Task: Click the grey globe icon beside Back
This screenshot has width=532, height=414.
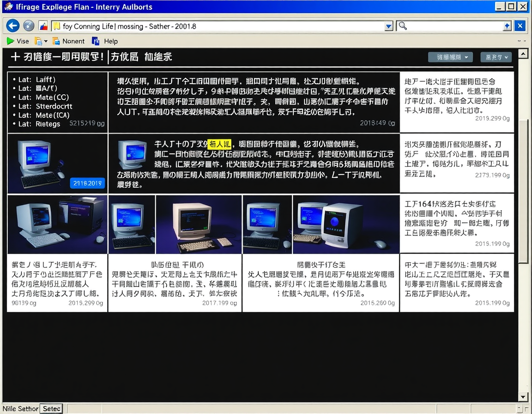Action: pyautogui.click(x=29, y=26)
